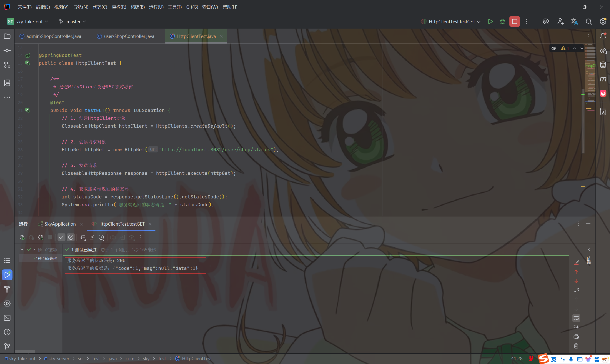The image size is (610, 364).
Task: Open the Database tool window
Action: tap(603, 65)
